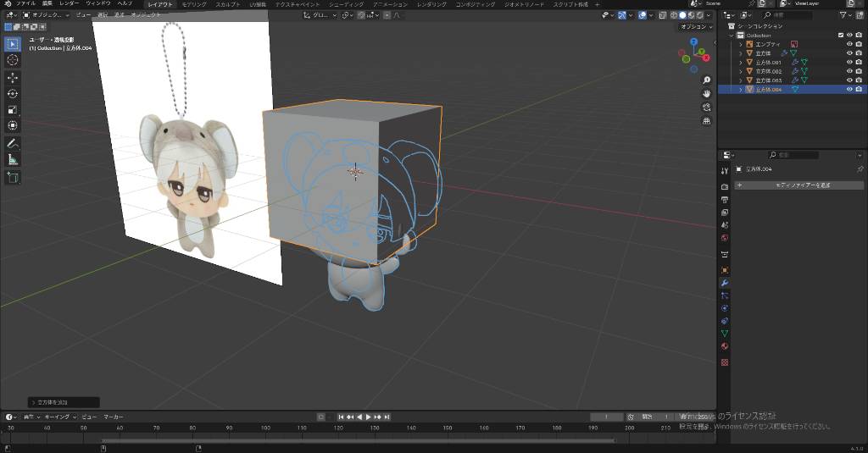Select the Measure tool
The height and width of the screenshot is (453, 868).
(x=13, y=159)
